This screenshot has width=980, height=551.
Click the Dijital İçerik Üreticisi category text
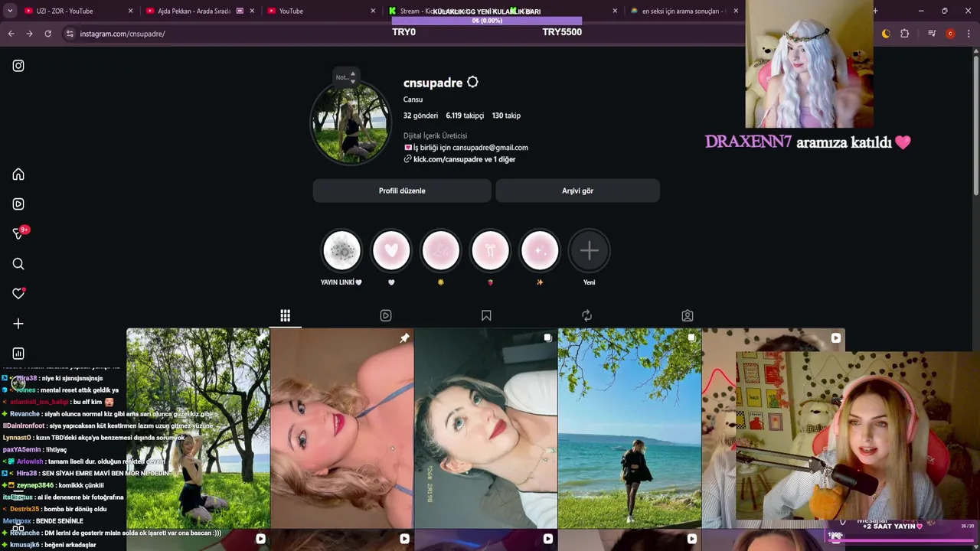(x=435, y=135)
